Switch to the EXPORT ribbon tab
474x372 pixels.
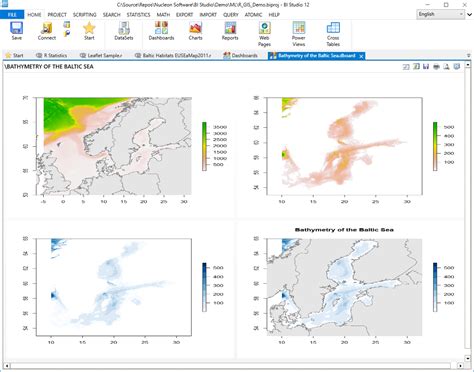(184, 15)
